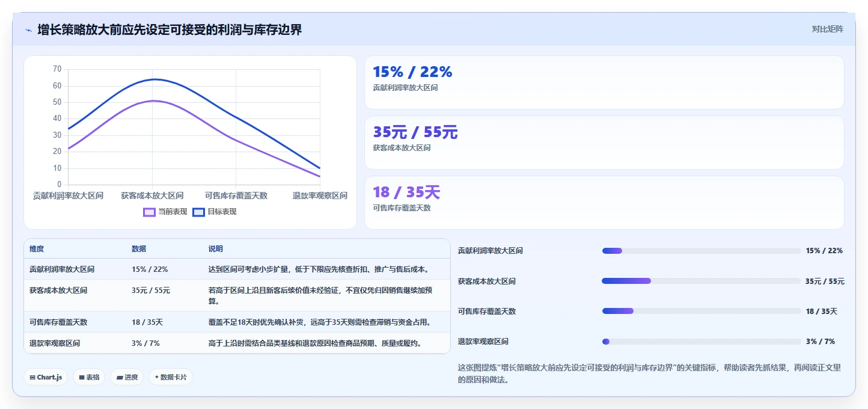Image resolution: width=868 pixels, height=409 pixels.
Task: Click the 进度 tag chip
Action: 127,377
